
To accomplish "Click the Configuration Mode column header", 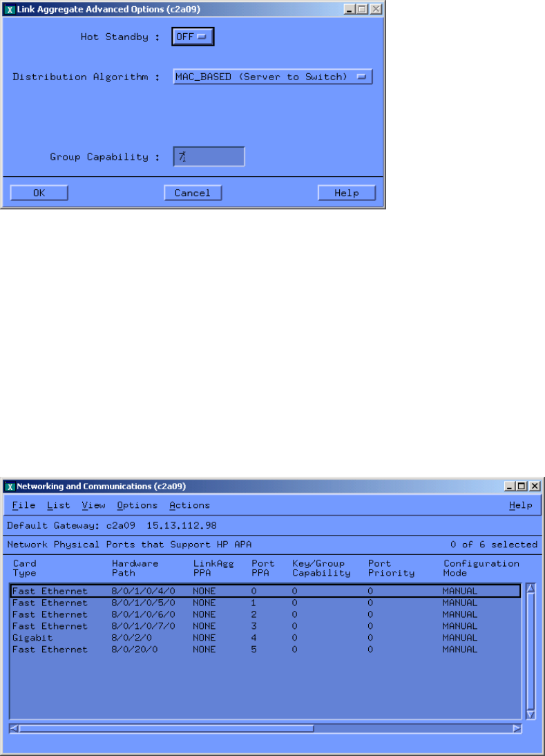I will pos(481,568).
